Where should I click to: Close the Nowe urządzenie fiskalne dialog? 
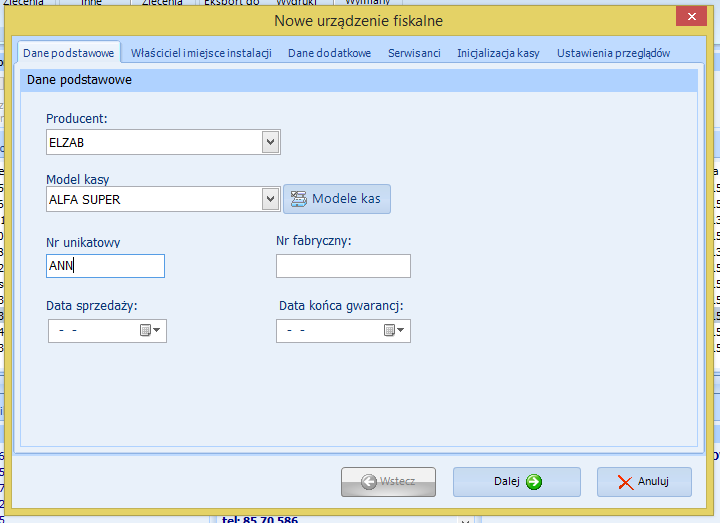pos(691,17)
